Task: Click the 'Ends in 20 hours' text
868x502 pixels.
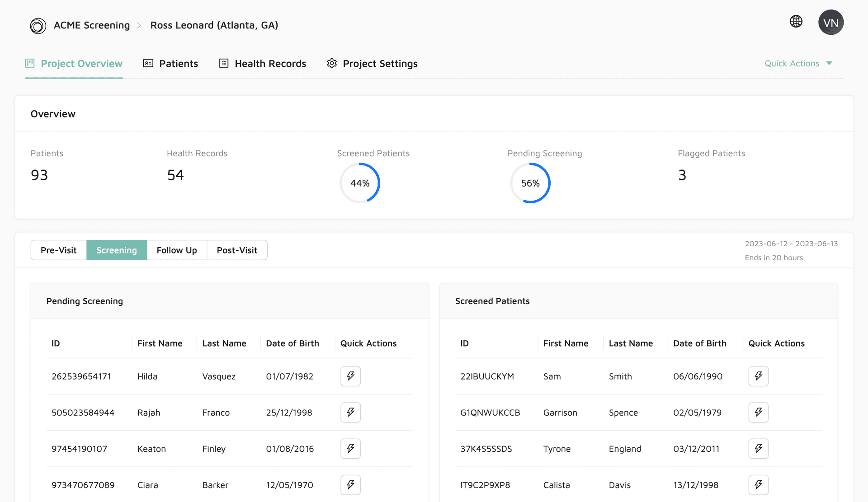Action: (x=774, y=258)
